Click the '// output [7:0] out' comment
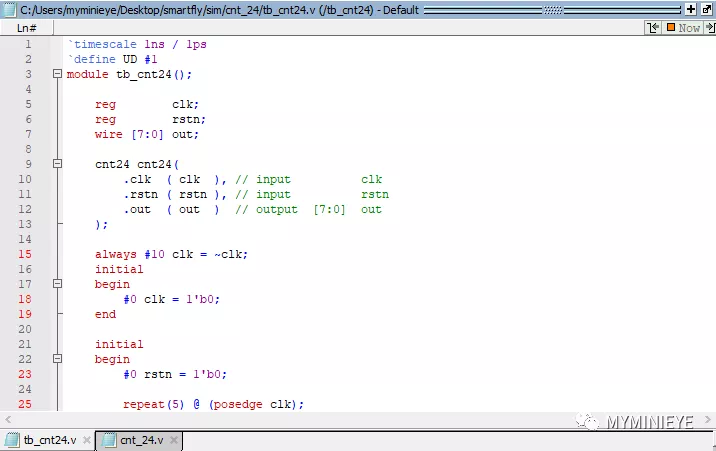Image resolution: width=716 pixels, height=451 pixels. pos(309,210)
